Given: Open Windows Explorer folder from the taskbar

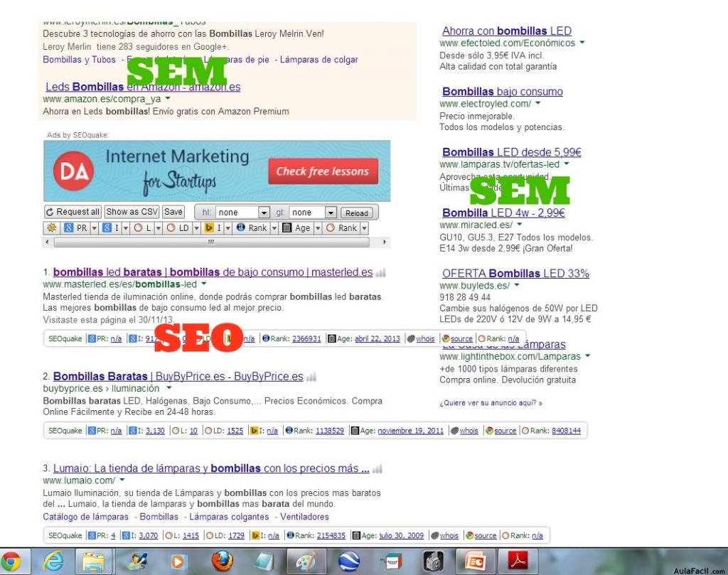Looking at the screenshot, I should coord(94,561).
